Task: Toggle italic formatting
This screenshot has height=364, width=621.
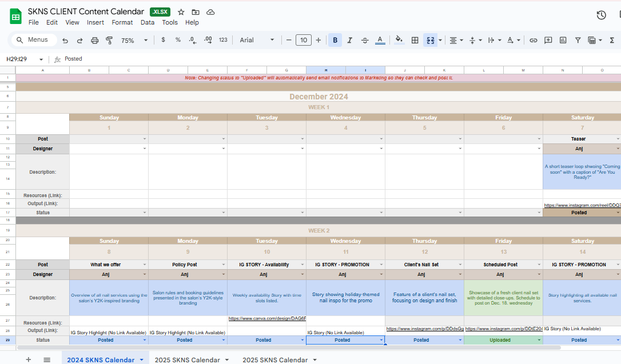Action: tap(350, 40)
